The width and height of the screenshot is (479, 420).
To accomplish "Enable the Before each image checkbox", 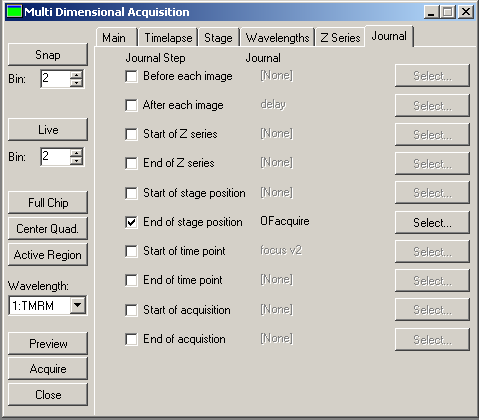I will pos(131,76).
